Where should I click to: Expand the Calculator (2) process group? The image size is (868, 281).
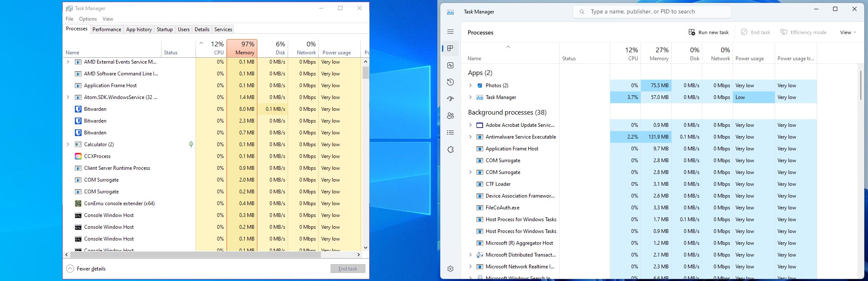click(x=68, y=145)
